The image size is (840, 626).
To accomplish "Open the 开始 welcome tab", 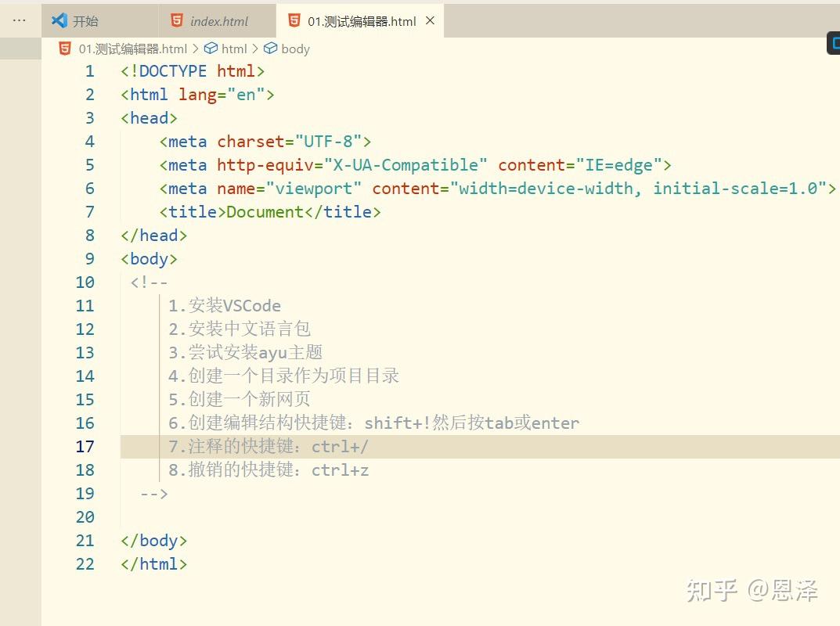I will point(86,21).
